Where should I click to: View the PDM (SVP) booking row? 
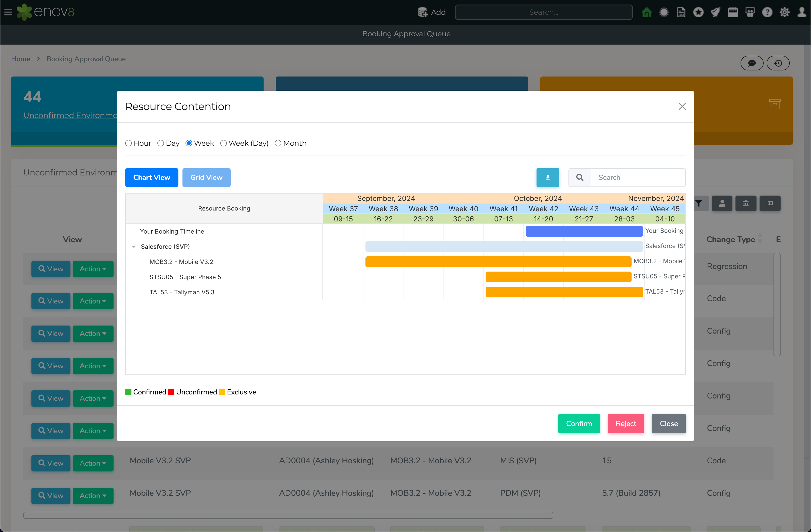pos(51,496)
